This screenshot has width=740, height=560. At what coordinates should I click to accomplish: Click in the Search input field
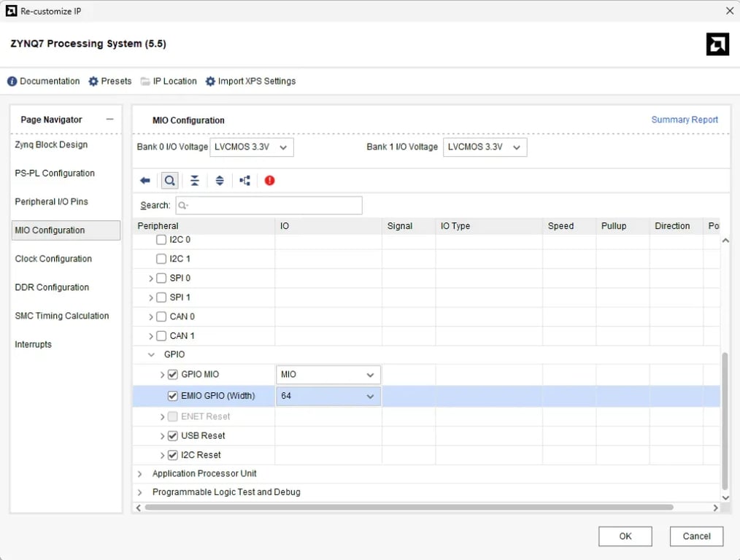click(x=270, y=206)
